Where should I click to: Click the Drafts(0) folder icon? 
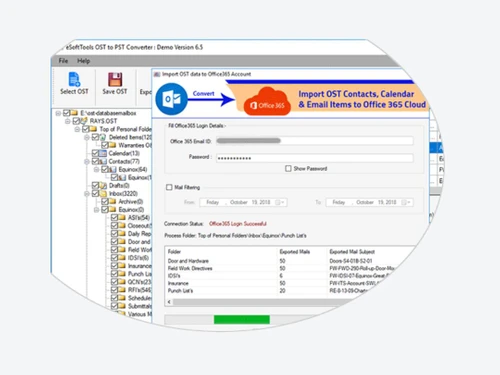[x=103, y=185]
